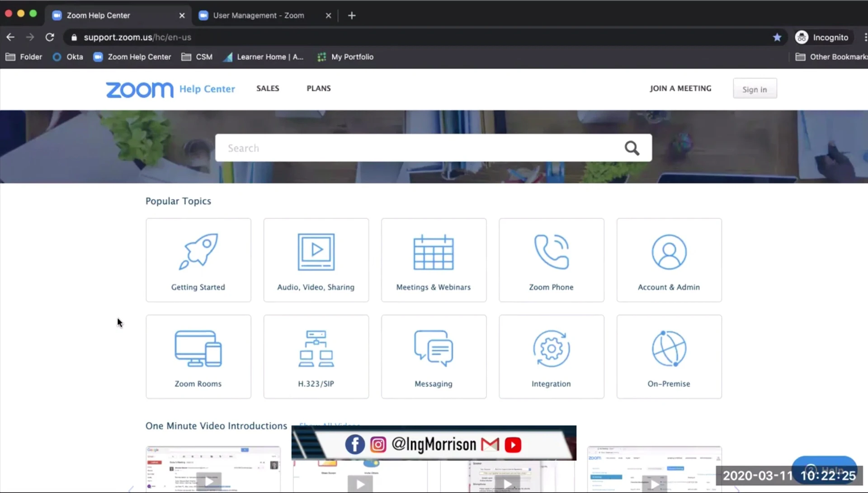Open the SALES menu item

point(268,88)
